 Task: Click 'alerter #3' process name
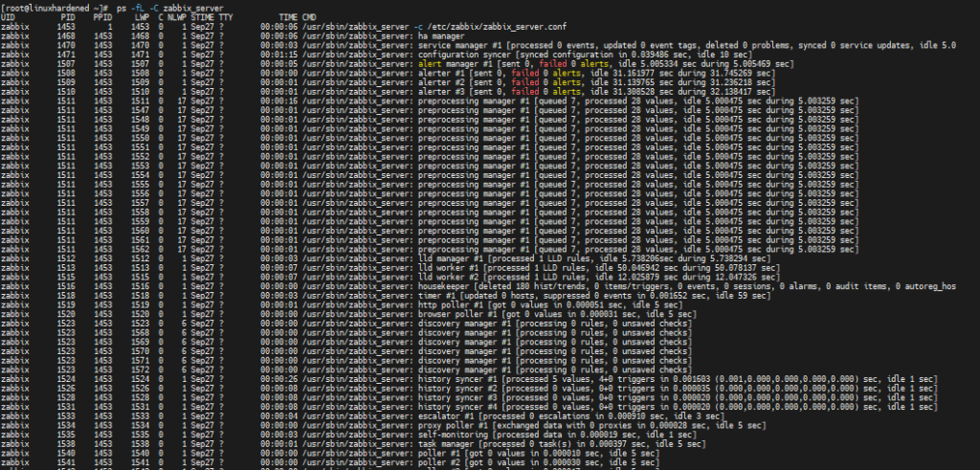(x=440, y=92)
